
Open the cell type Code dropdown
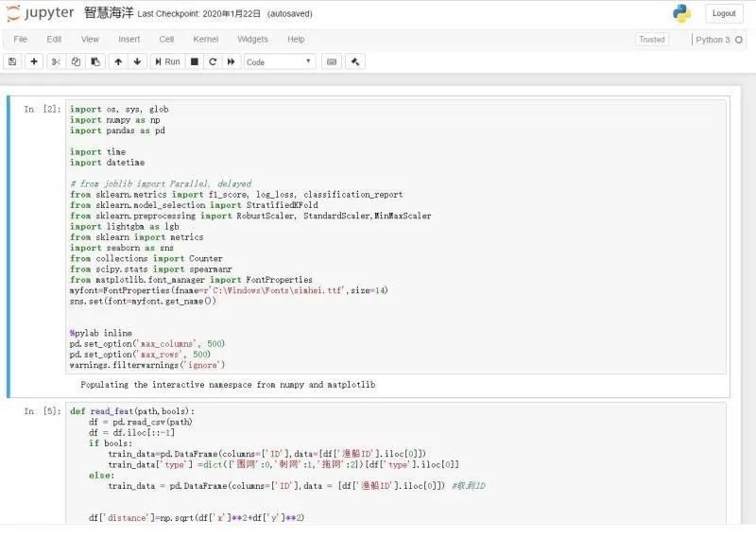coord(280,61)
